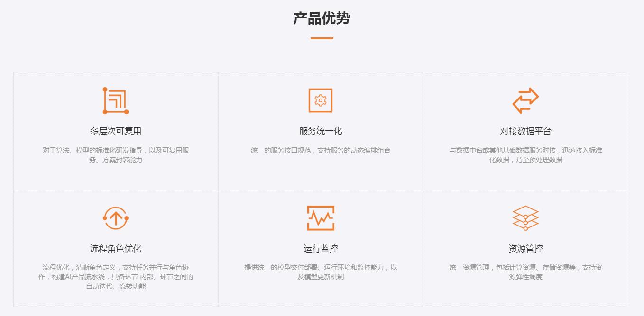The height and width of the screenshot is (316, 644).
Task: Click description starting with 对于算法、模型的标准化
Action: (x=116, y=155)
